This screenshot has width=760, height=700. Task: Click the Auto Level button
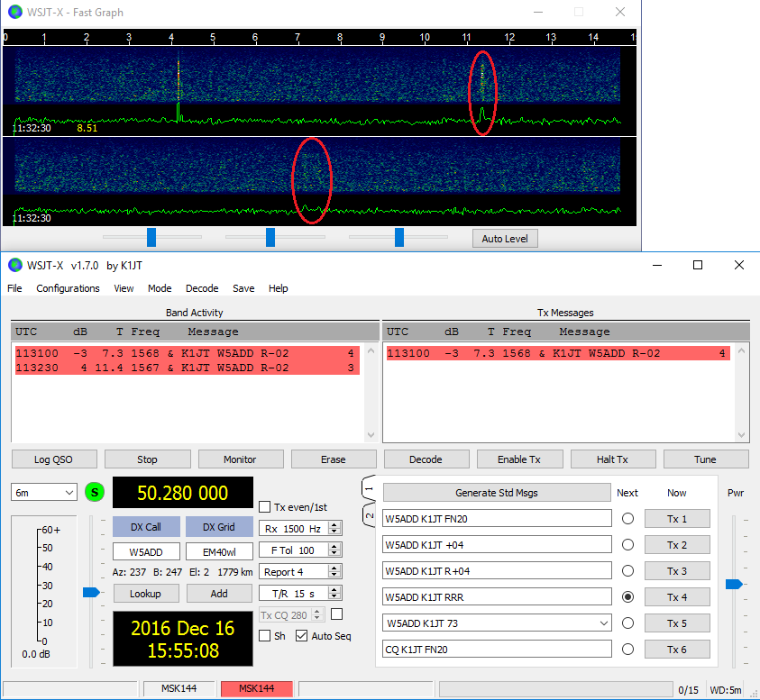coord(505,239)
